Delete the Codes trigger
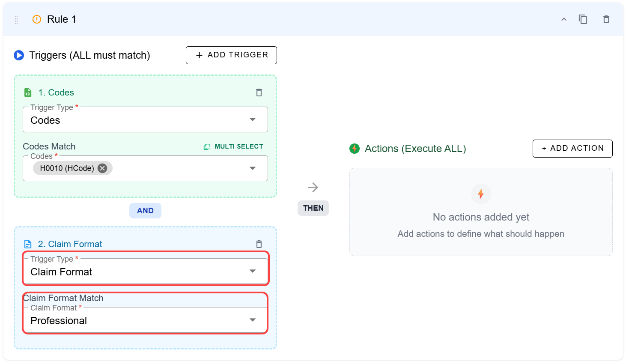626x364 pixels. point(259,92)
